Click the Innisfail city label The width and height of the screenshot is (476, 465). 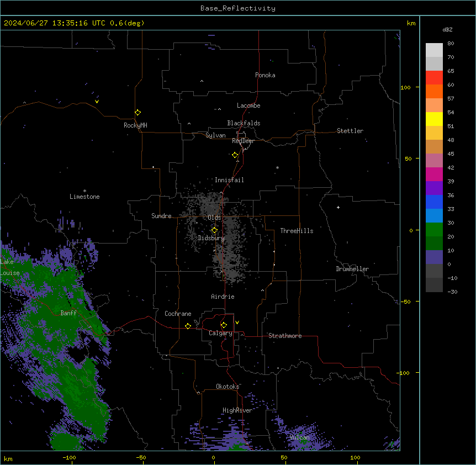(229, 180)
